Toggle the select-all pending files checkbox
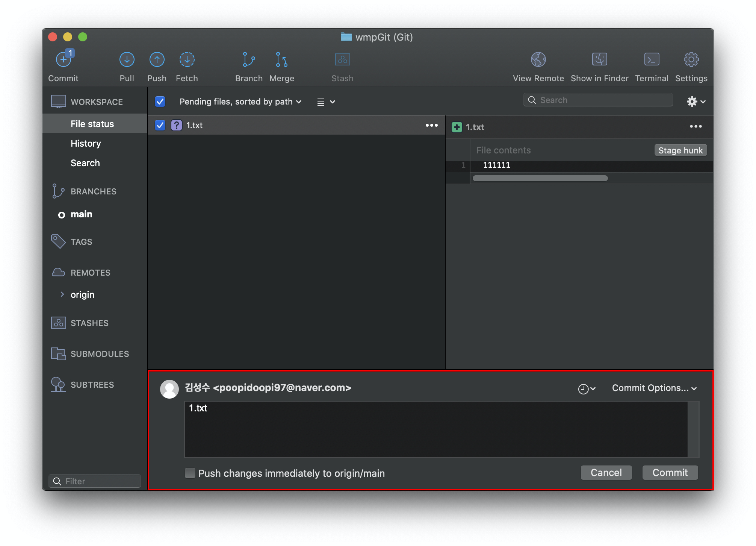This screenshot has width=756, height=546. click(160, 102)
